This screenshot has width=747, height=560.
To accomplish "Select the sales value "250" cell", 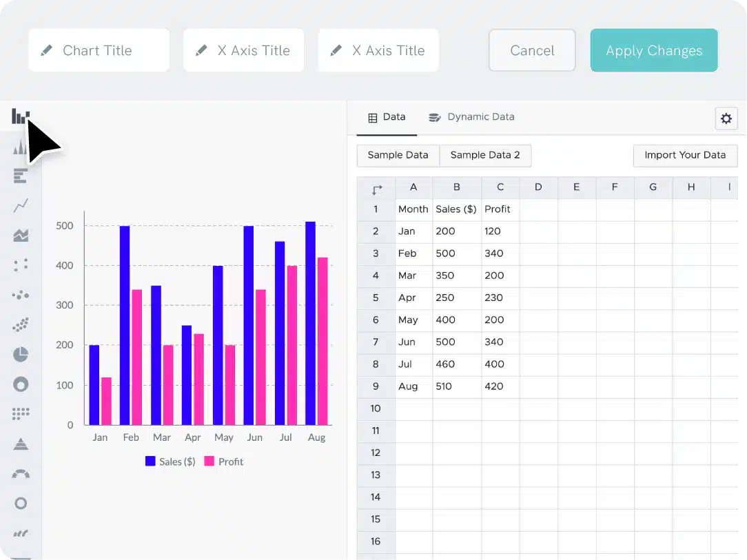I will [457, 298].
